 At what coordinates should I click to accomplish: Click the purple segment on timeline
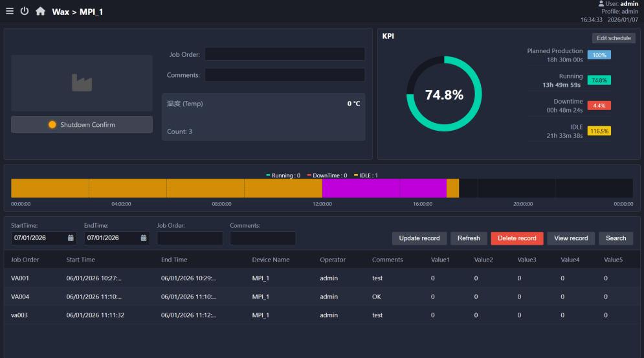384,188
